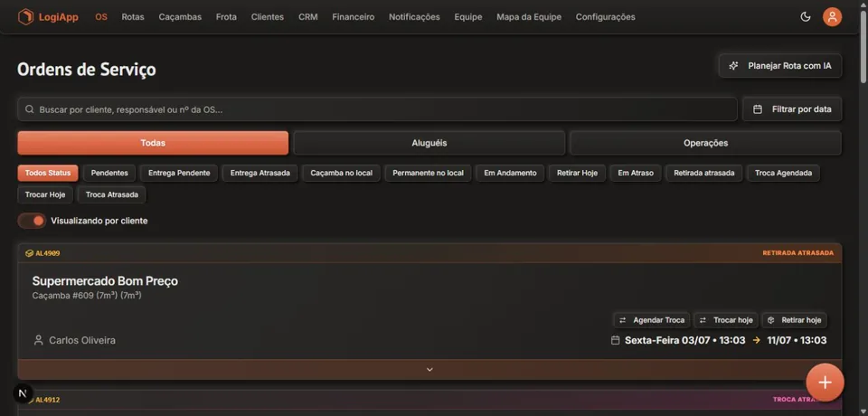Focus the Buscar por cliente search field
868x416 pixels.
click(x=378, y=109)
